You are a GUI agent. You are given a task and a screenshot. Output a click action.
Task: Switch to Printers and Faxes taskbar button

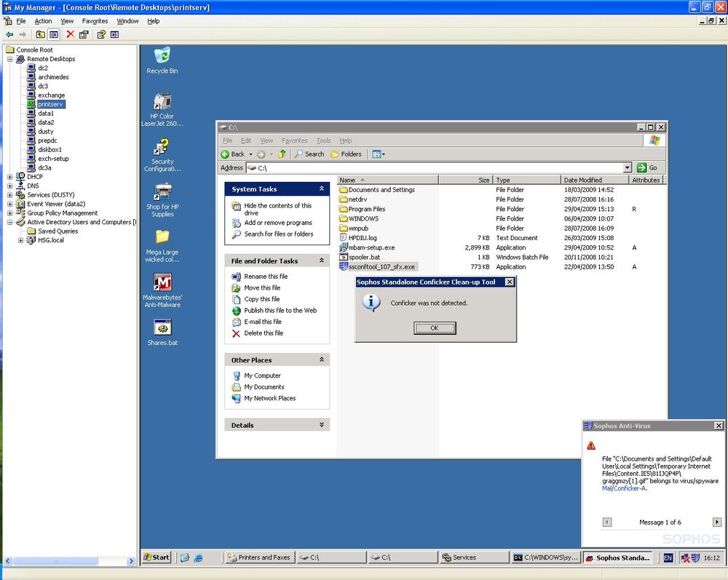261,557
